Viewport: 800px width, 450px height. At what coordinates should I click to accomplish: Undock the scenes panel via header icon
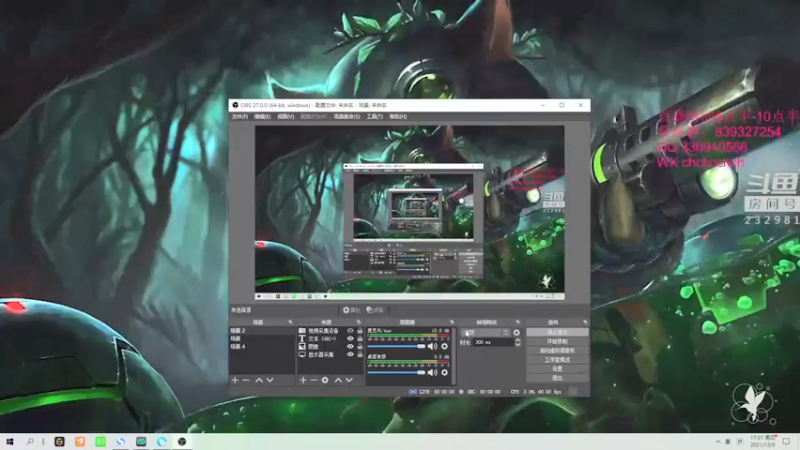pyautogui.click(x=290, y=322)
